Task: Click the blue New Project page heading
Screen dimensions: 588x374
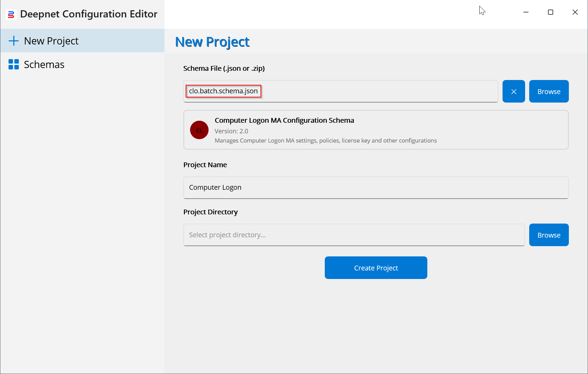Action: 212,42
